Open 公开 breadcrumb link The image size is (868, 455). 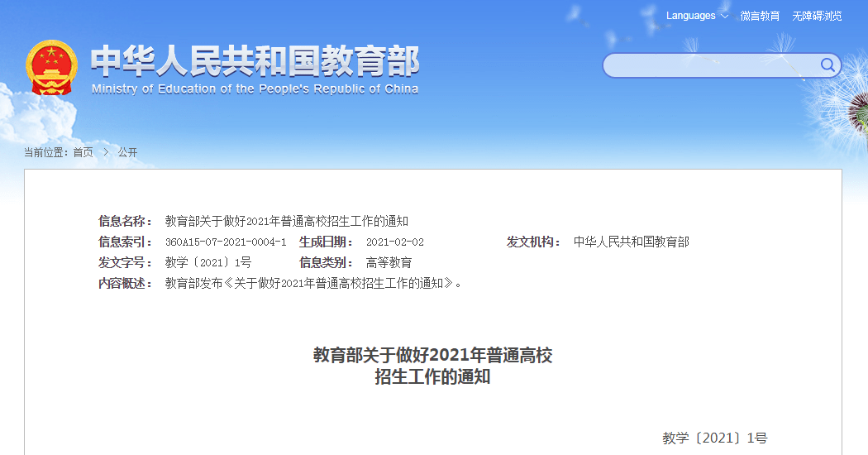coord(127,152)
